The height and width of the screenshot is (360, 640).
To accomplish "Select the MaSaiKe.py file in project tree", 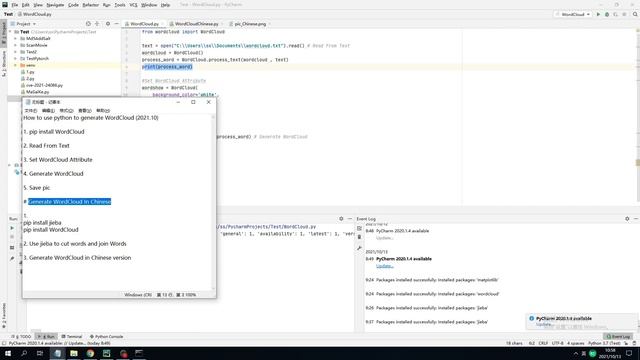I will click(37, 92).
